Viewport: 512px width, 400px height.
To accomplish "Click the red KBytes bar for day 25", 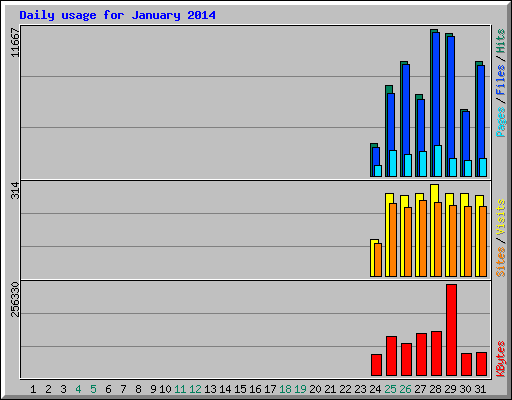I will (391, 356).
